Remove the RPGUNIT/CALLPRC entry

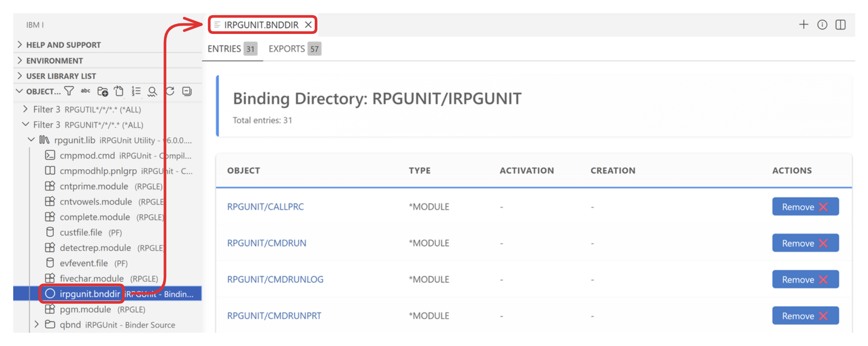805,207
